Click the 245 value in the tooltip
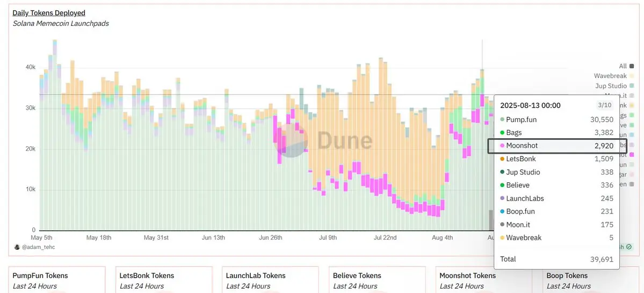This screenshot has width=644, height=293. click(x=607, y=198)
